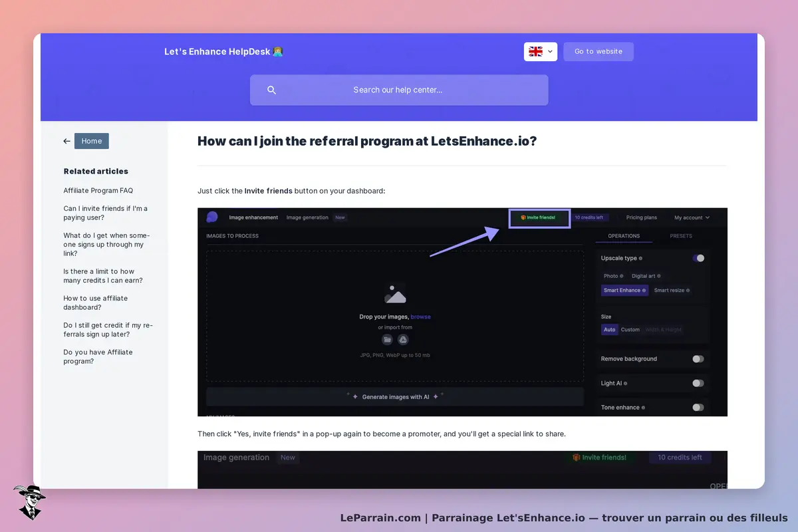Open the Affiliate Program FAQ article

tap(98, 191)
